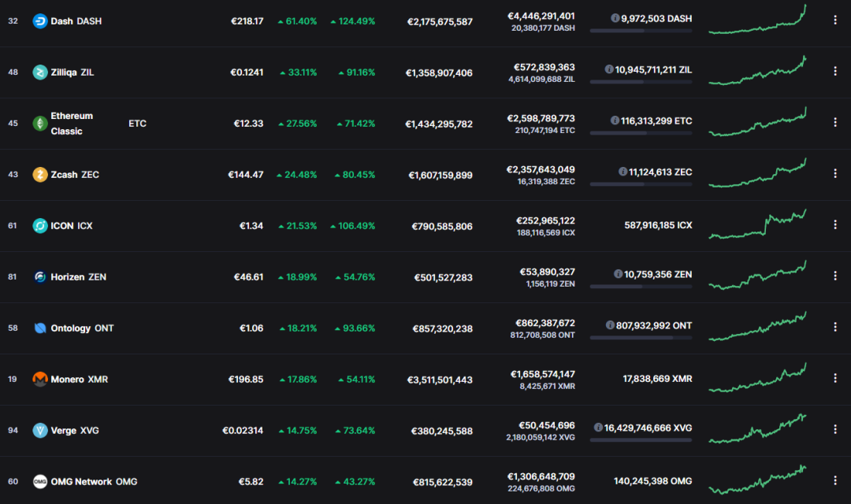Click info icon beside ZIL circulating supply
Viewport: 851px width, 504px height.
609,69
